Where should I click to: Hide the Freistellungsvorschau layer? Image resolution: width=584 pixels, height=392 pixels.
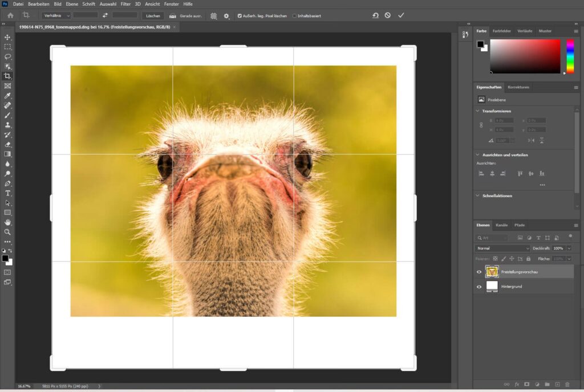click(479, 272)
